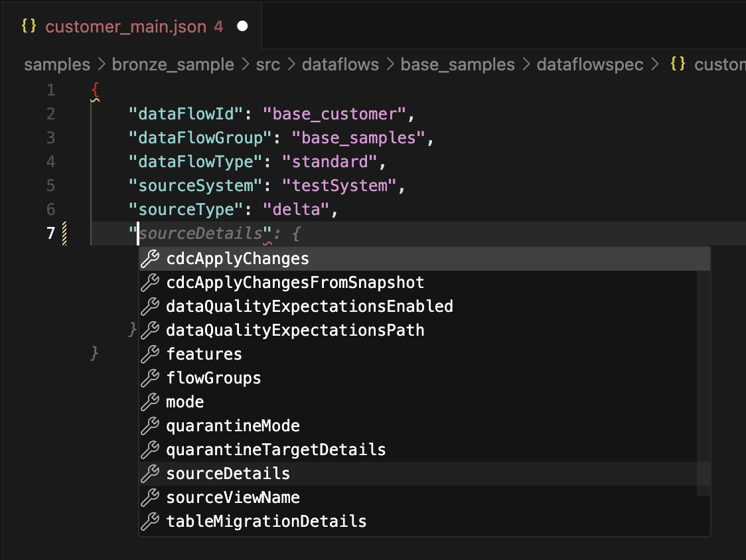Viewport: 746px width, 560px height.
Task: Click the JSON braces icon on the file tab
Action: coord(28,26)
